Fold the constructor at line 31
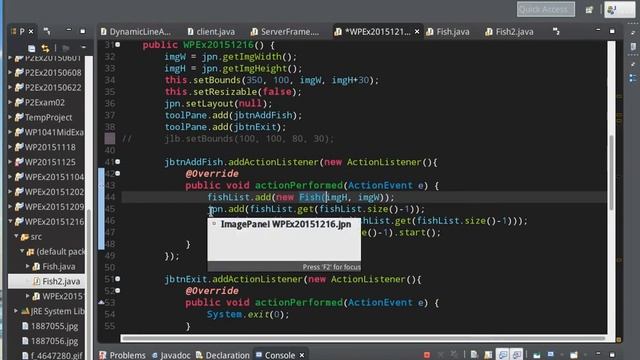 point(118,44)
